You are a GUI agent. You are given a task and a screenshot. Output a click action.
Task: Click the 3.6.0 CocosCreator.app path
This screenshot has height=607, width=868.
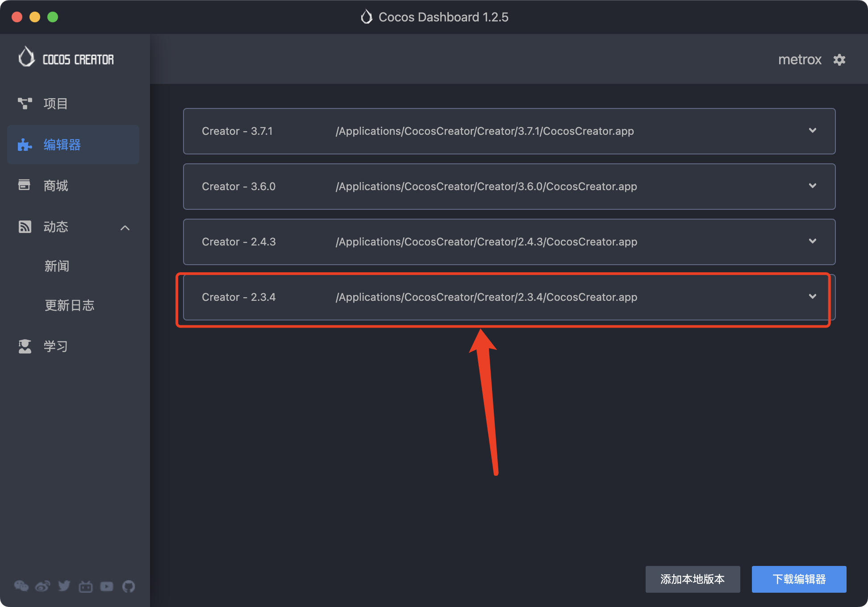(486, 187)
